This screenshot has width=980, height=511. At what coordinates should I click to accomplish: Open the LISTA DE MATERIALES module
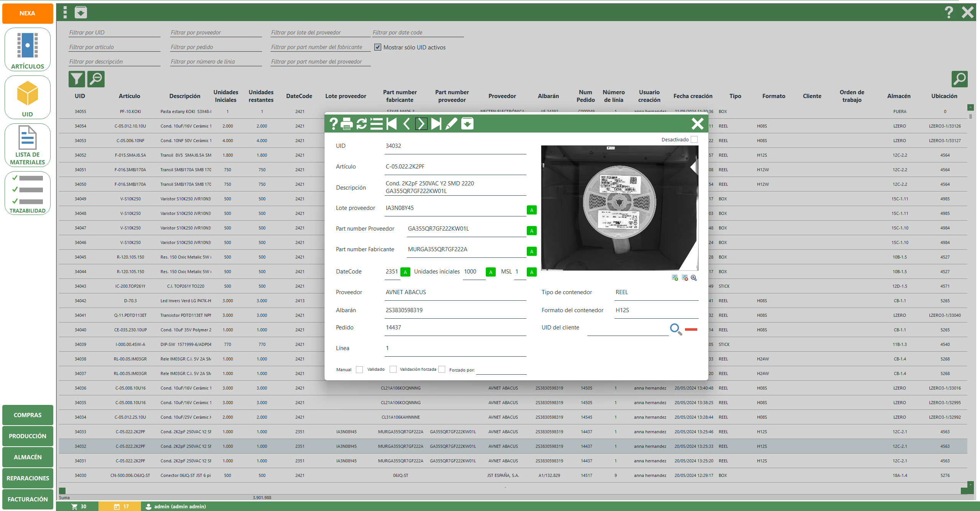pos(28,145)
